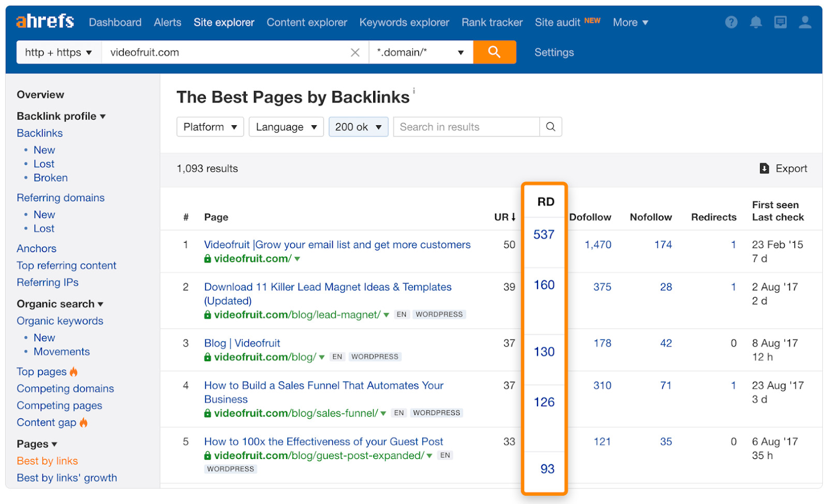Viewport: 828px width, 504px height.
Task: Collapse the Backlink profile sidebar section
Action: point(61,116)
